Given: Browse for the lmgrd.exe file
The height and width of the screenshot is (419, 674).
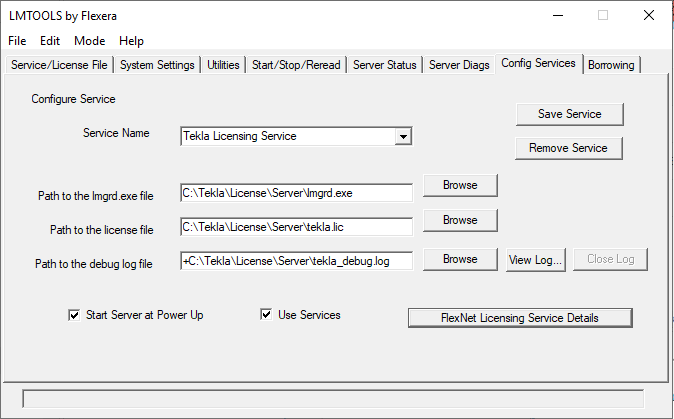Looking at the screenshot, I should [x=460, y=185].
